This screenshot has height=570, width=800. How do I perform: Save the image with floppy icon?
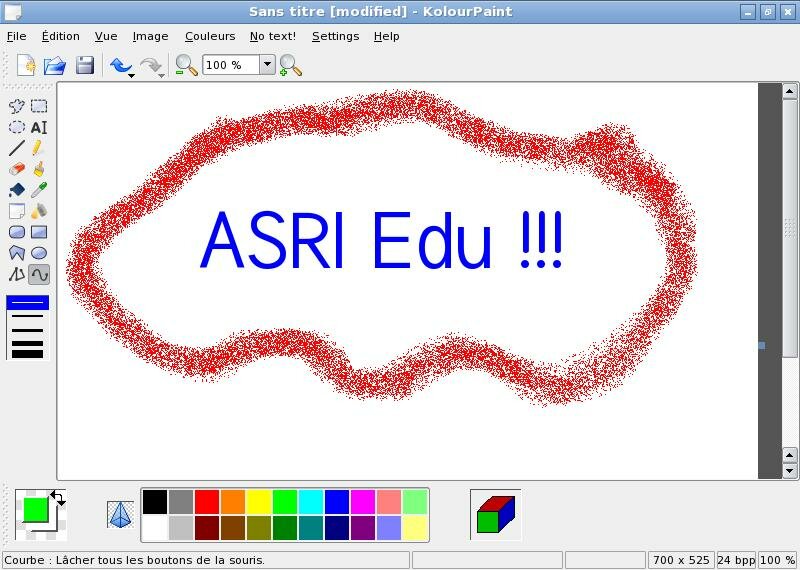[85, 65]
